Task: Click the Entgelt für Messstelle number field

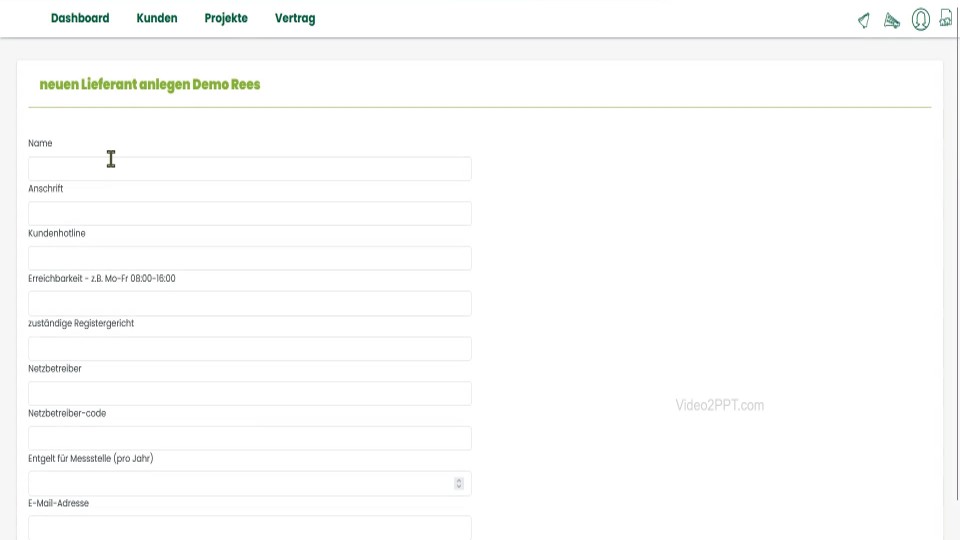Action: click(x=240, y=484)
